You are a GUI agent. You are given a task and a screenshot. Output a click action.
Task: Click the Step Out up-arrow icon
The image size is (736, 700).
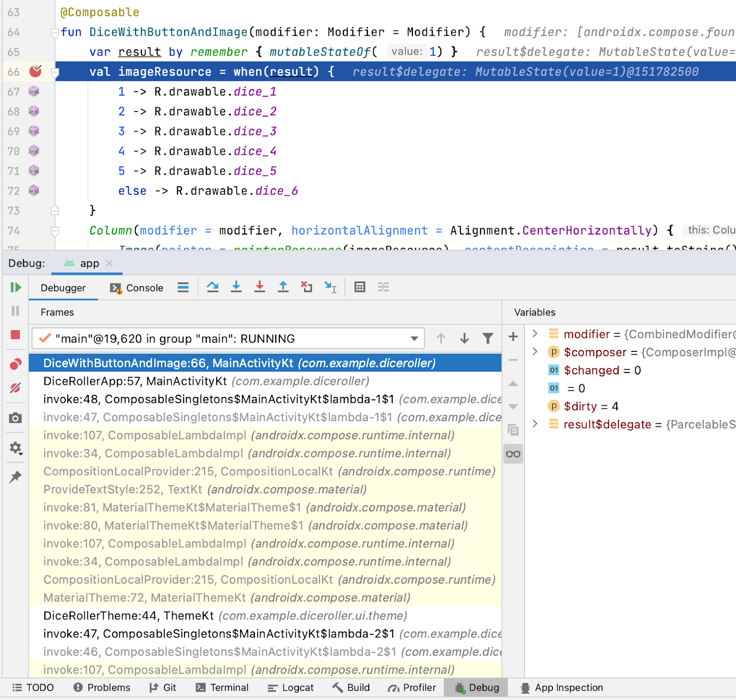coord(283,287)
